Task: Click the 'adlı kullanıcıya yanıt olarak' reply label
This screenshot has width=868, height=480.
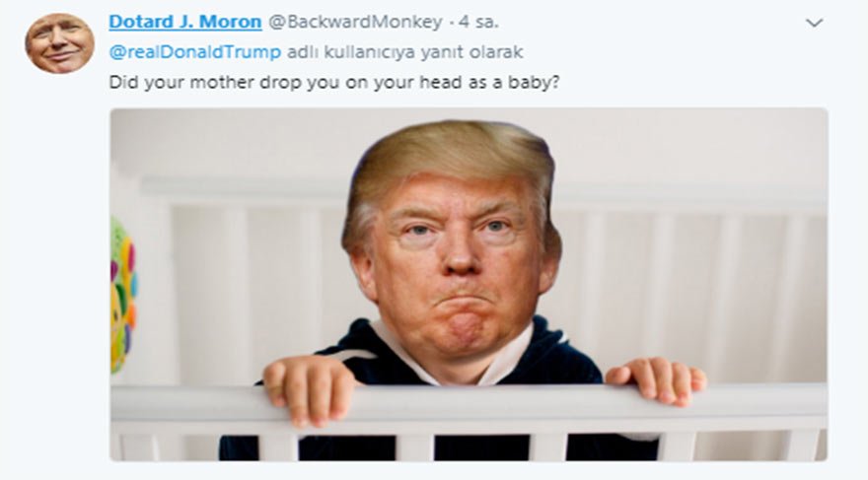Action: pyautogui.click(x=404, y=52)
